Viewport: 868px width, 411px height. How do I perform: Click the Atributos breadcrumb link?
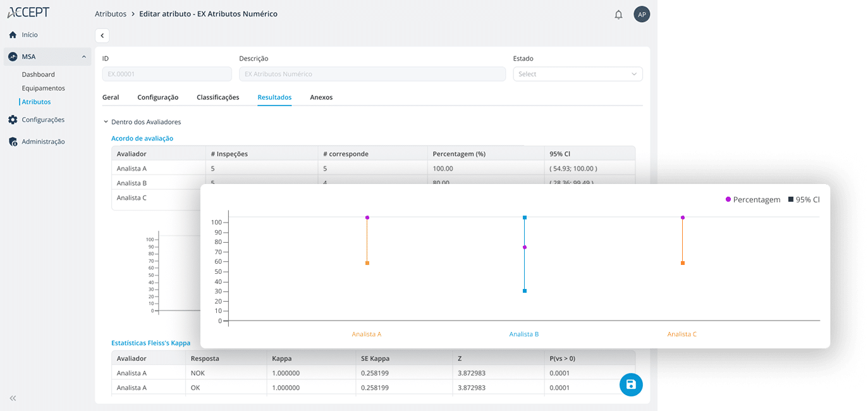pos(111,14)
